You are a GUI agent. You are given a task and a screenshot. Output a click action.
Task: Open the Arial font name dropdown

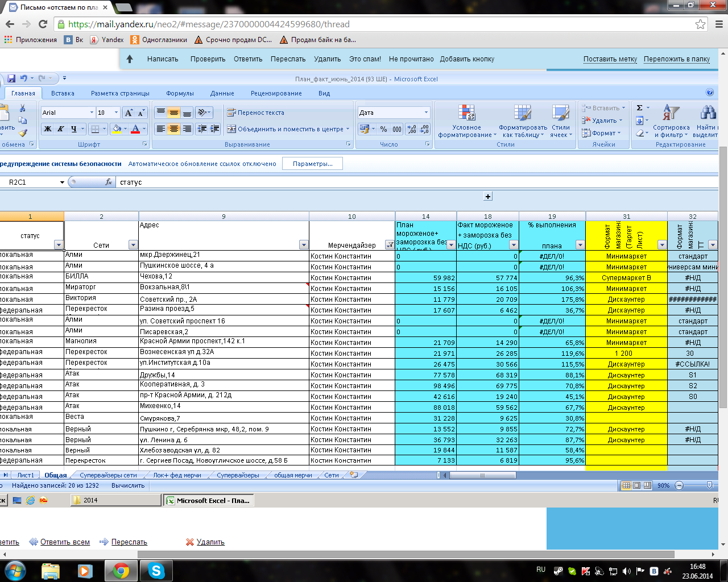pos(92,113)
